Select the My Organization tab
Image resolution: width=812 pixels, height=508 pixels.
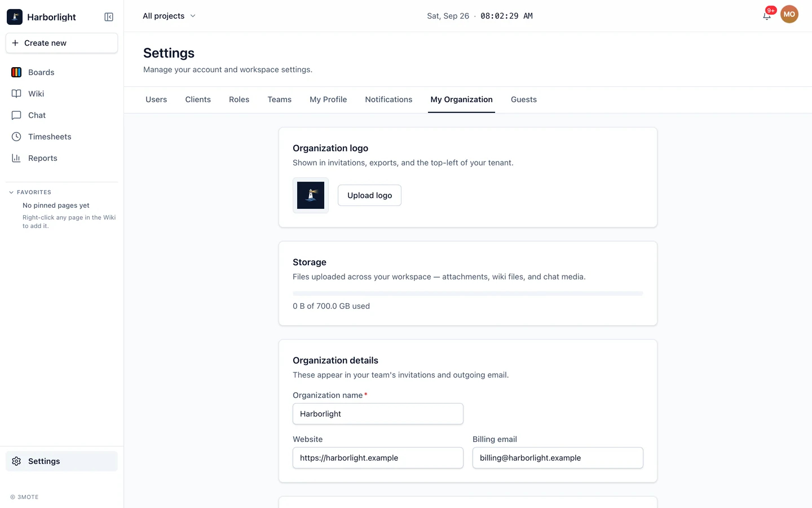pyautogui.click(x=461, y=99)
